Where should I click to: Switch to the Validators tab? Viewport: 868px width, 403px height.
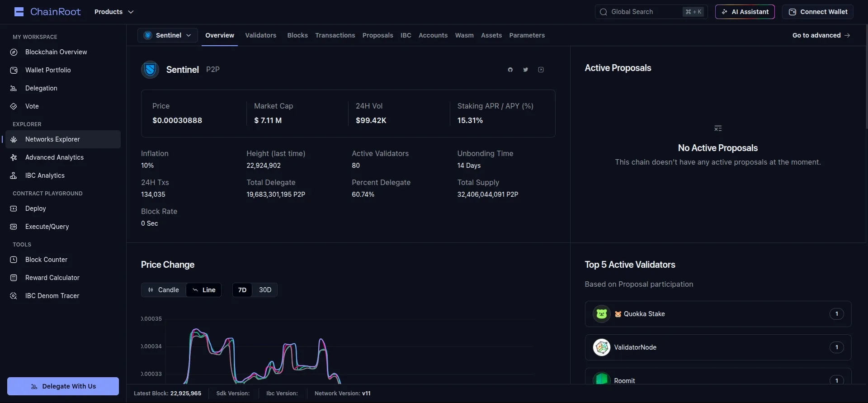[260, 35]
